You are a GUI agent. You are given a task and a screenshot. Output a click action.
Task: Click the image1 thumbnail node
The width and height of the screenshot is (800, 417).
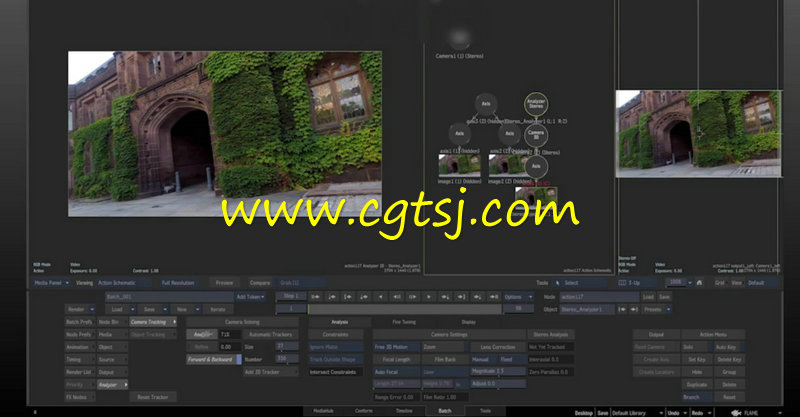click(459, 165)
